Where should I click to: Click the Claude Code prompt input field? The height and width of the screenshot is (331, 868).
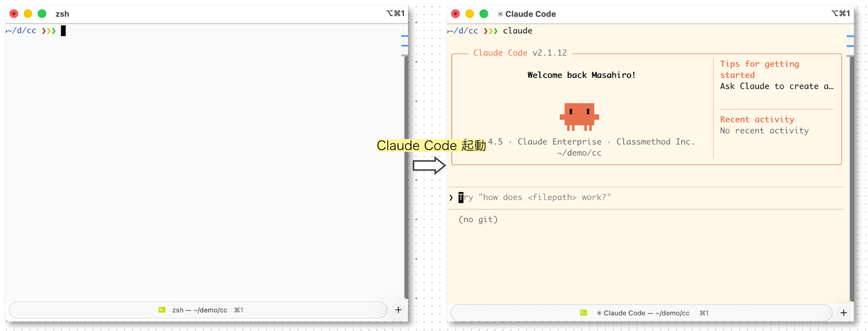pos(647,198)
